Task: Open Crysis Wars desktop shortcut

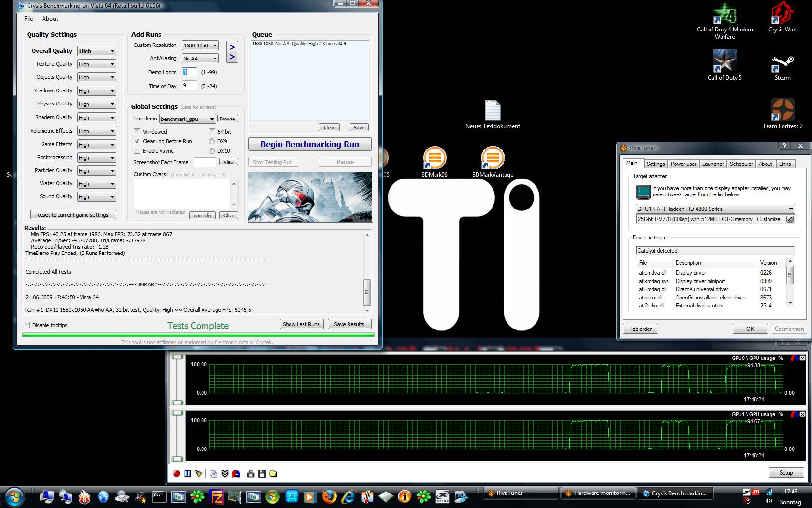Action: [783, 17]
